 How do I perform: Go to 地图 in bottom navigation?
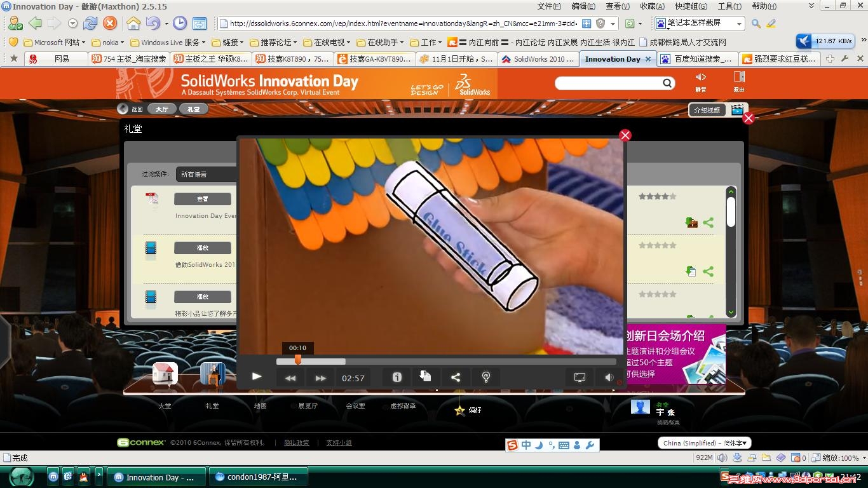260,405
